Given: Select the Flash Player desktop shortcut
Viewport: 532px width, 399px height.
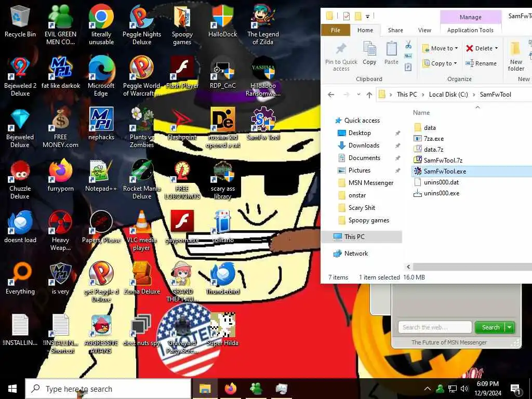Looking at the screenshot, I should [x=182, y=74].
